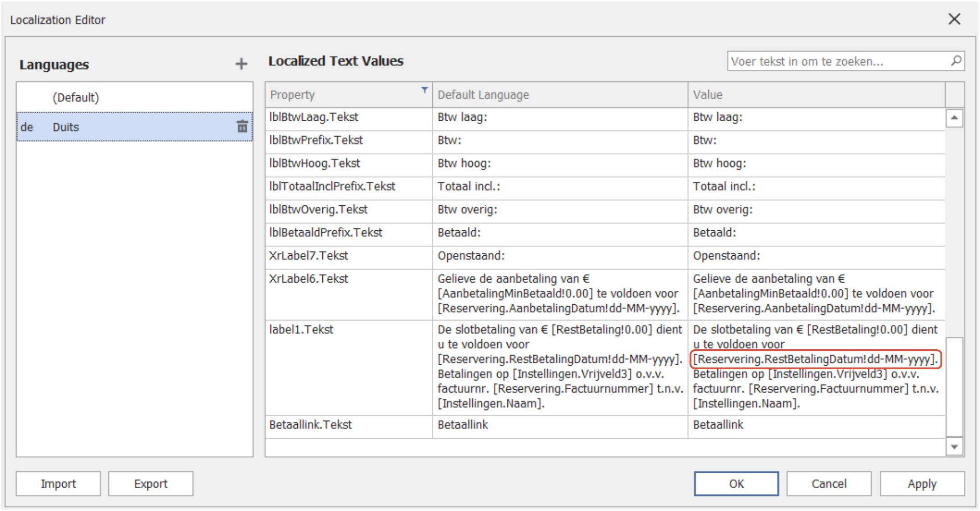Delete the Duits language via trash icon
The width and height of the screenshot is (980, 511).
(x=242, y=127)
